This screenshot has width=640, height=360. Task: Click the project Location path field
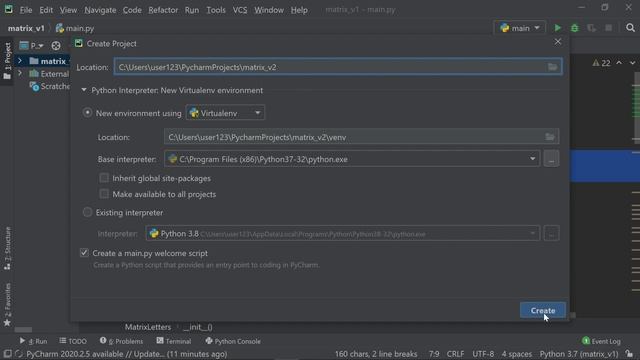coord(338,67)
